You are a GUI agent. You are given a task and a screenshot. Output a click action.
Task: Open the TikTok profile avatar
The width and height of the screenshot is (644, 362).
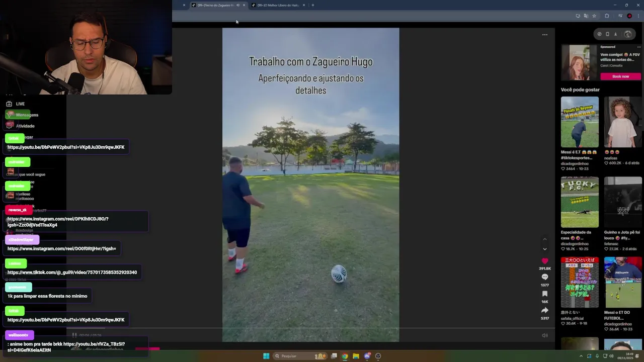[x=628, y=34]
